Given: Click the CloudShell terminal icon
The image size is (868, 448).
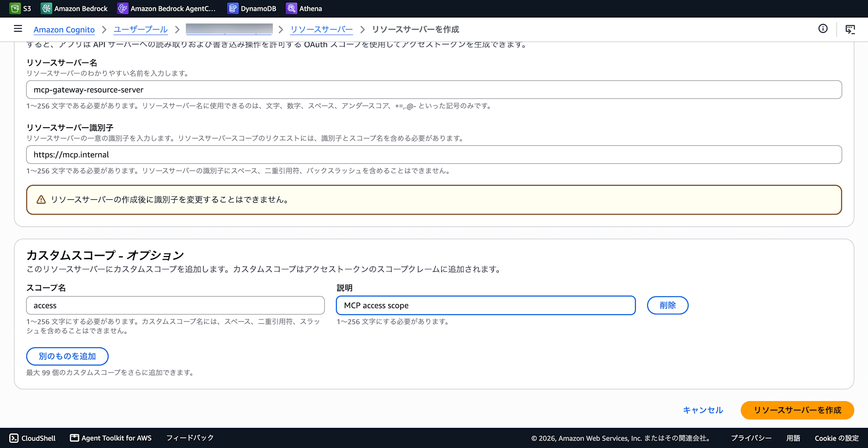Looking at the screenshot, I should point(14,438).
